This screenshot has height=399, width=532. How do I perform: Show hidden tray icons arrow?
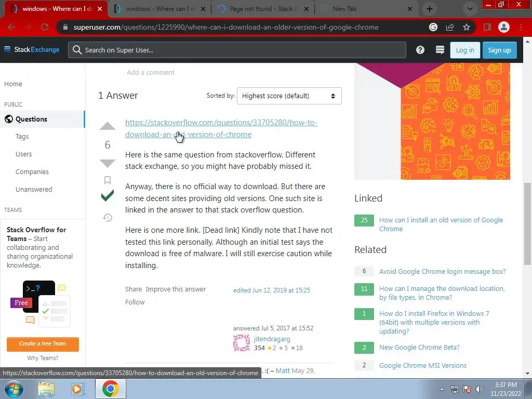(x=442, y=389)
